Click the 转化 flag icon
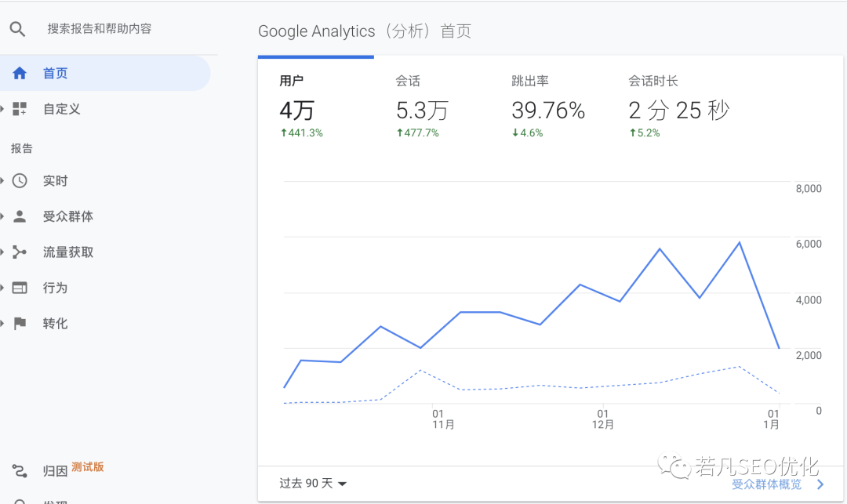The height and width of the screenshot is (504, 847). click(x=20, y=324)
